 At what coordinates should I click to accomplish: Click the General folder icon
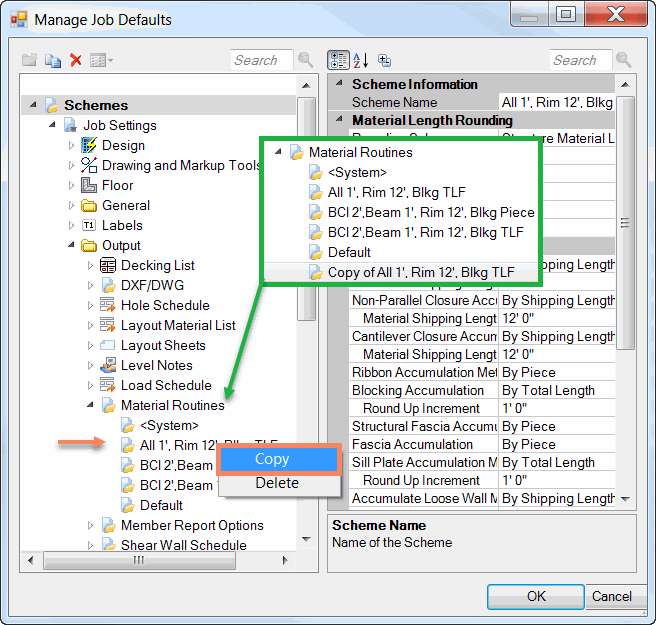[89, 205]
